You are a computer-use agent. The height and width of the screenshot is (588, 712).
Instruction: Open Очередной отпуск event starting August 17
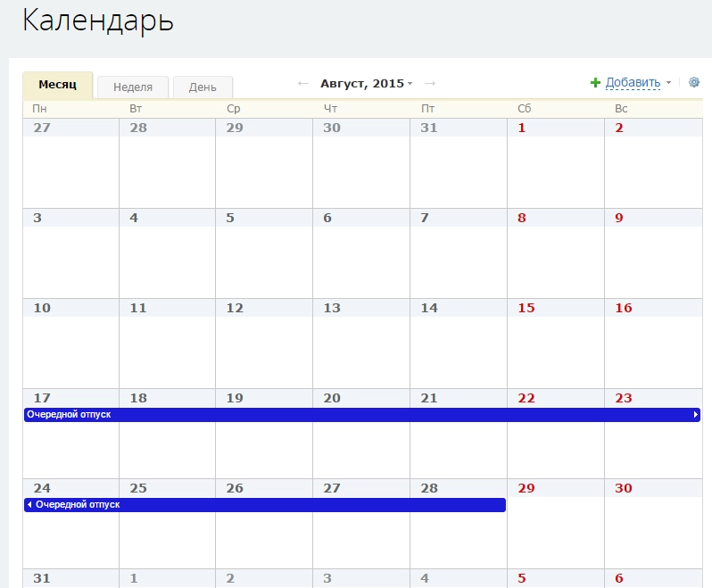(357, 415)
